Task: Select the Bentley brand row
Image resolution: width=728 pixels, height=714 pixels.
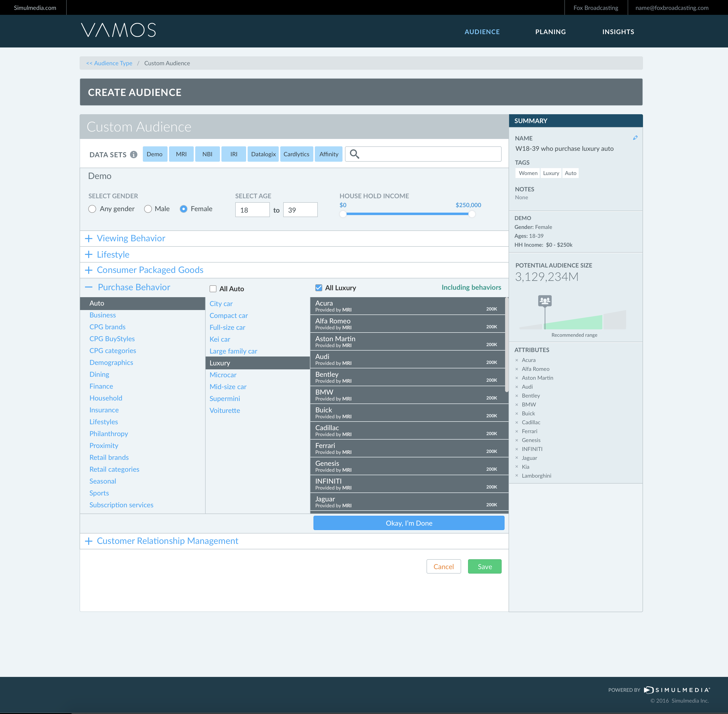Action: click(x=408, y=377)
